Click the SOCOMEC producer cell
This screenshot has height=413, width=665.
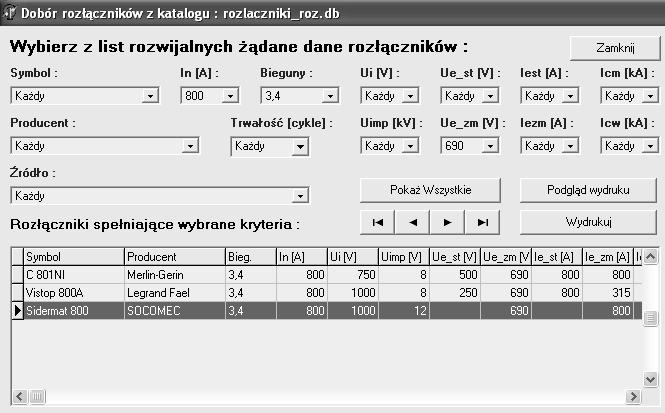[x=175, y=311]
